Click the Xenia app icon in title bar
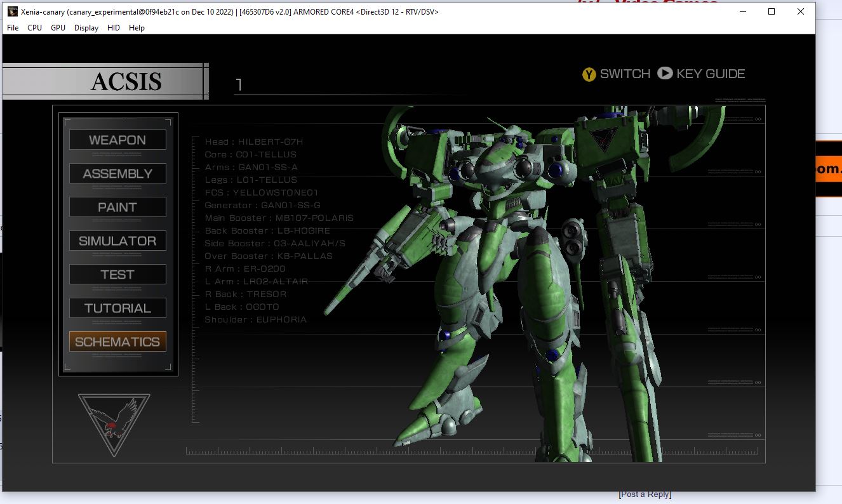This screenshot has width=842, height=504. click(x=12, y=11)
